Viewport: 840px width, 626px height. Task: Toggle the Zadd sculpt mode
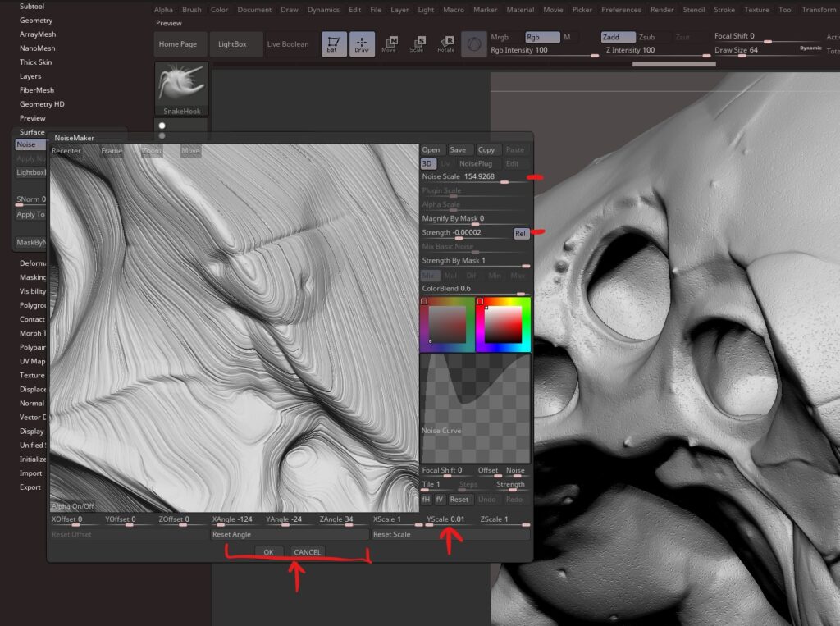[618, 37]
